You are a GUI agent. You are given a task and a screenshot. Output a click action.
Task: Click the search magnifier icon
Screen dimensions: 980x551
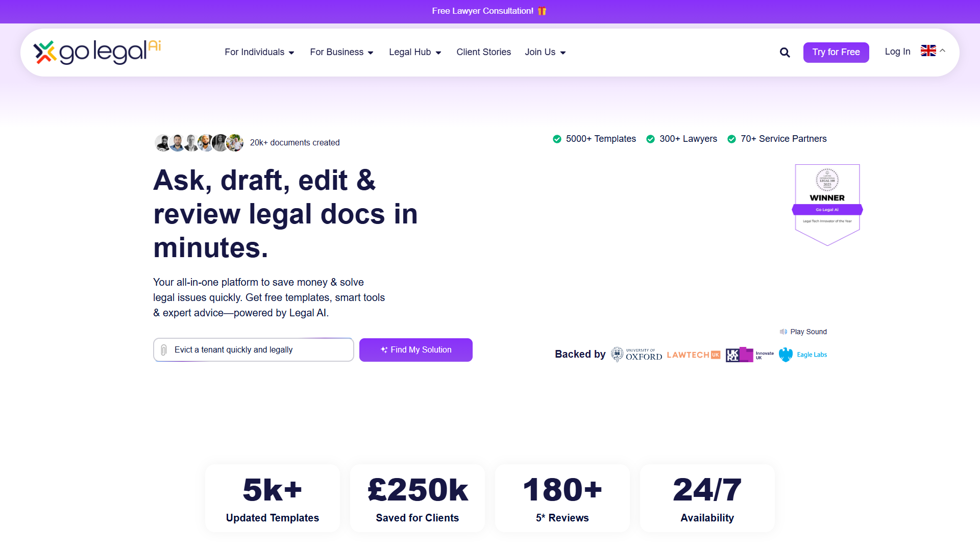pos(785,53)
